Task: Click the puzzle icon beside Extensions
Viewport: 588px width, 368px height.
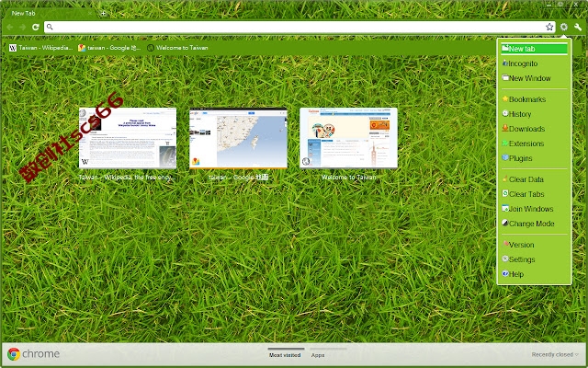Action: [505, 143]
